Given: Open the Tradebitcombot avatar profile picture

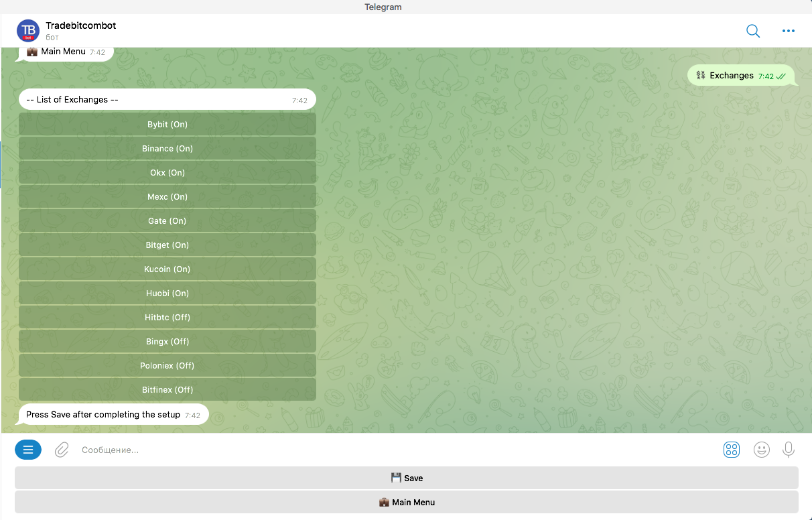Looking at the screenshot, I should pyautogui.click(x=28, y=31).
